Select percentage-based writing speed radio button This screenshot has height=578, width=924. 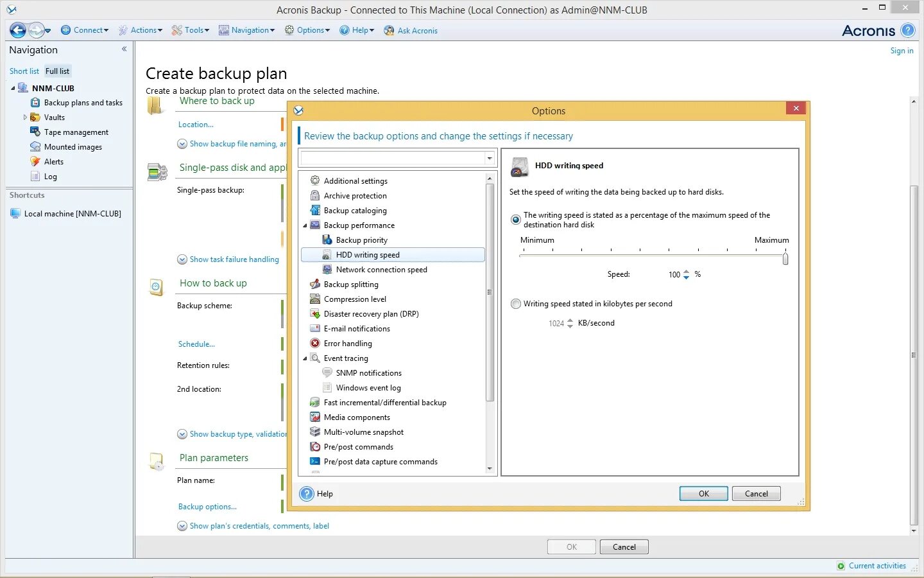pyautogui.click(x=516, y=220)
